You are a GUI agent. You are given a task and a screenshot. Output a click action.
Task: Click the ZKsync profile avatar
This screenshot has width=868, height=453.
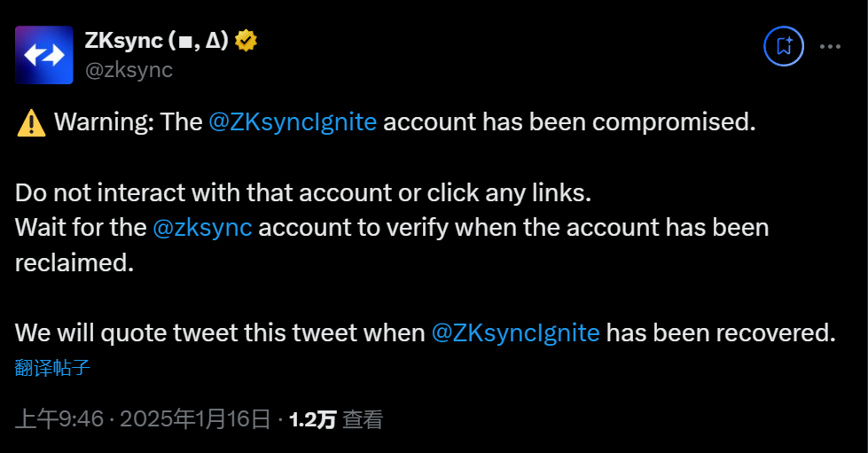click(44, 55)
